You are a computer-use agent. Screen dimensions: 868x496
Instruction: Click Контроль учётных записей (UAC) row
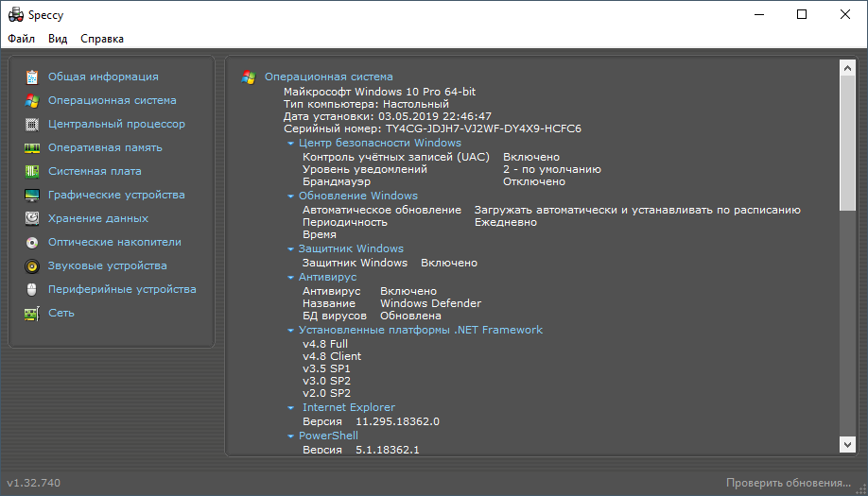pyautogui.click(x=431, y=157)
